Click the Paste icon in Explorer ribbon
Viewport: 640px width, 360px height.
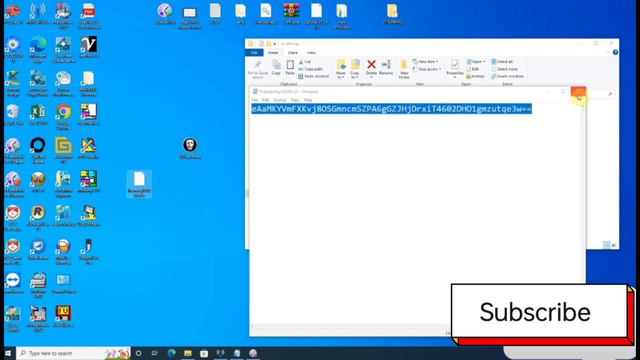pyautogui.click(x=290, y=67)
